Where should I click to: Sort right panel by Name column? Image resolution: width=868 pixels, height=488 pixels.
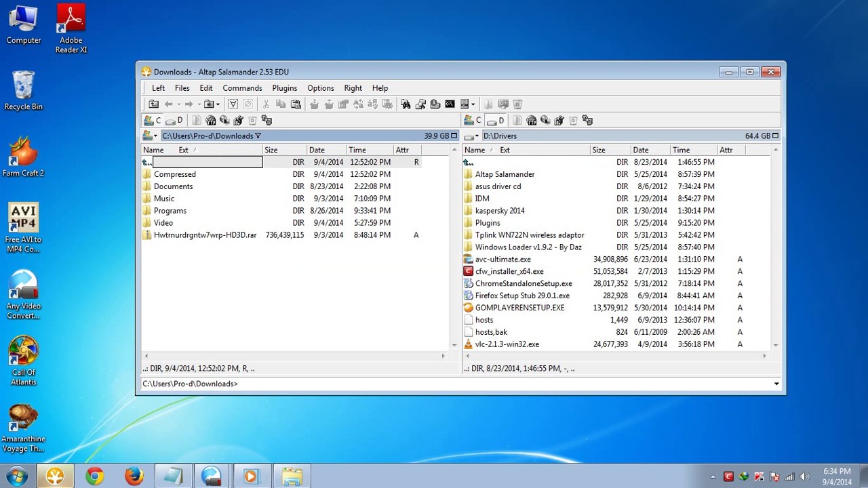pos(475,150)
